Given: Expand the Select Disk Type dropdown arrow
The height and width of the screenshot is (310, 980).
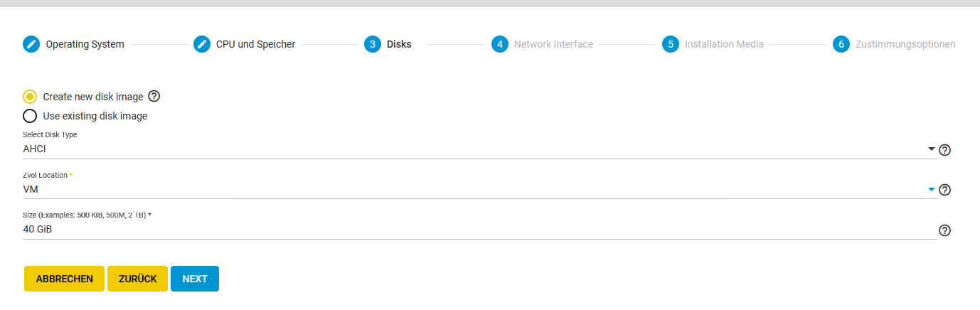Looking at the screenshot, I should (932, 149).
